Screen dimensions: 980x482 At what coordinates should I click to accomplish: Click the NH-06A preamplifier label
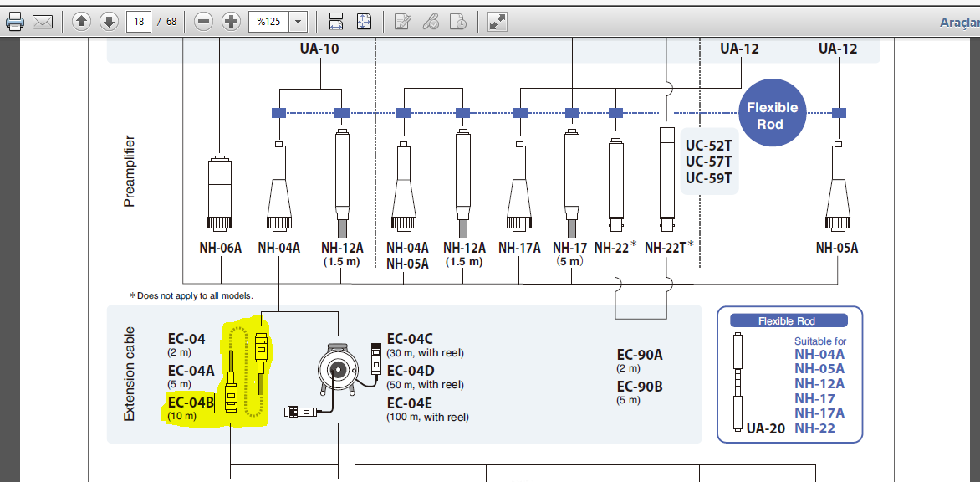(221, 248)
